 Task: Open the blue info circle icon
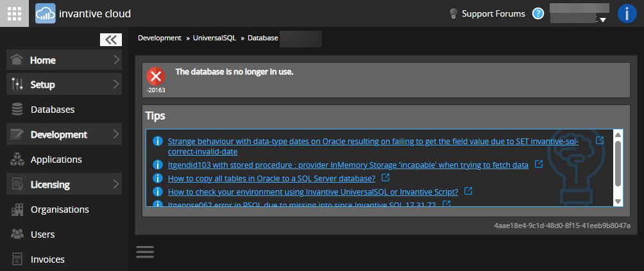point(627,13)
